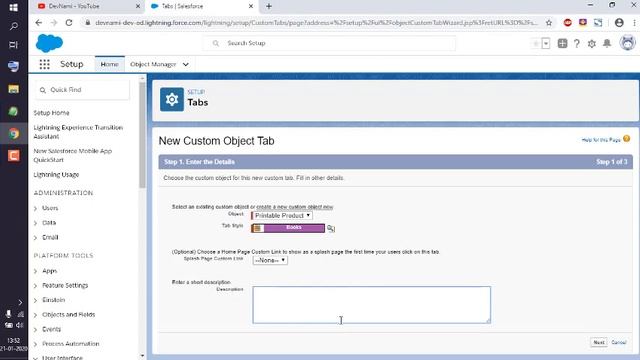This screenshot has width=640, height=360.
Task: Click create a new custom object now link
Action: (x=295, y=207)
